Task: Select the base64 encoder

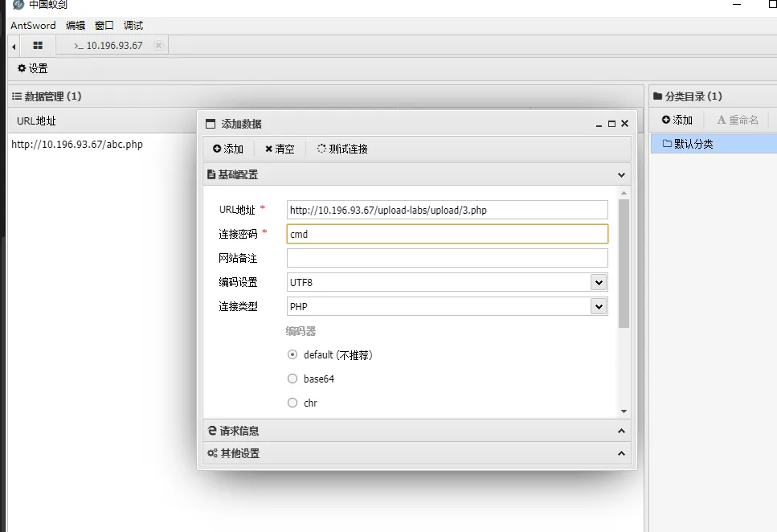Action: pos(292,379)
